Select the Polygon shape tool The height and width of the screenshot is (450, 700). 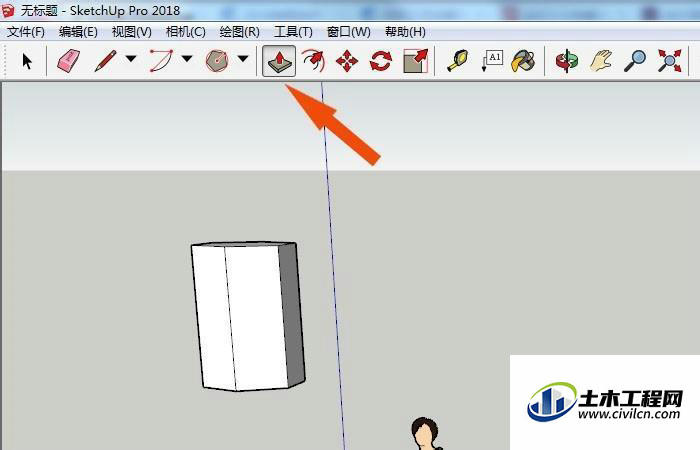pos(217,61)
